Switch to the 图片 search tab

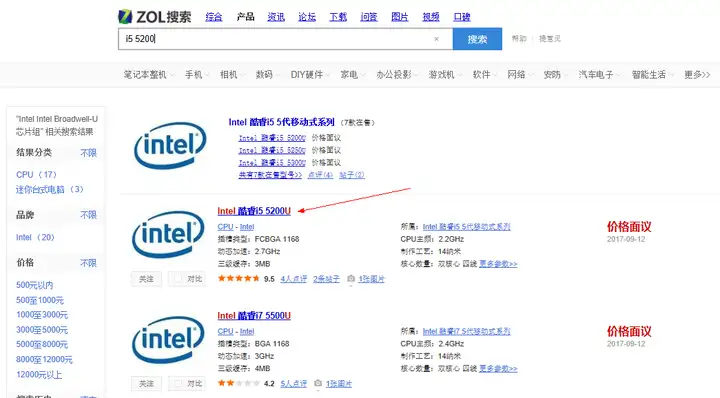point(399,17)
